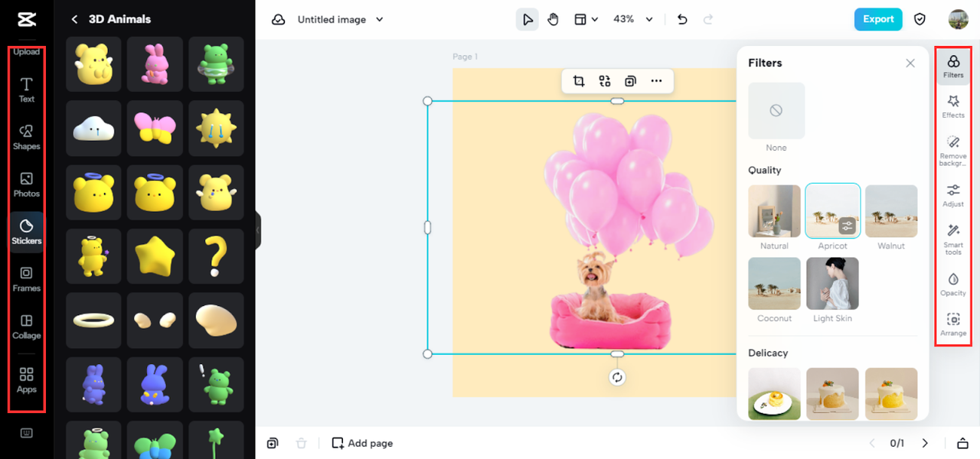Select the None filter
The width and height of the screenshot is (980, 459).
coord(776,111)
